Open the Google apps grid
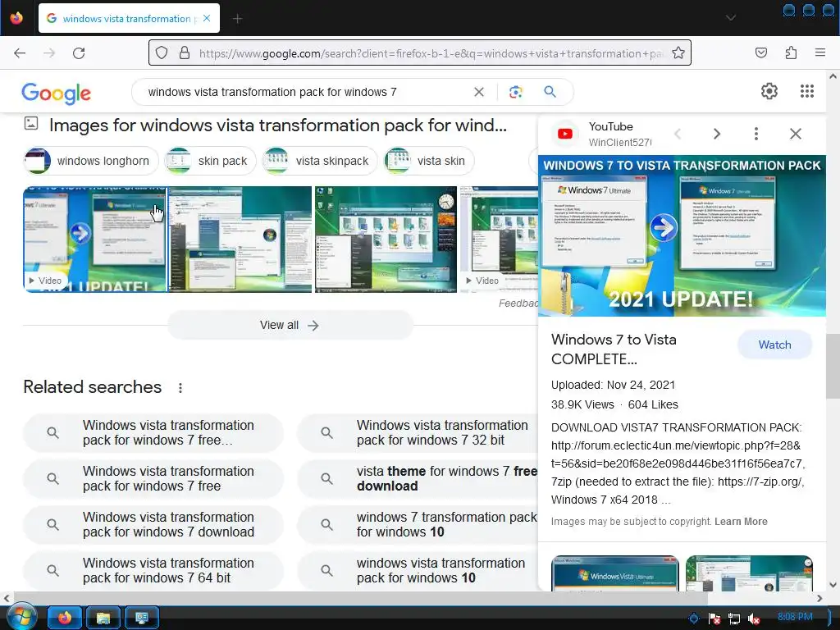840x630 pixels. [x=807, y=91]
